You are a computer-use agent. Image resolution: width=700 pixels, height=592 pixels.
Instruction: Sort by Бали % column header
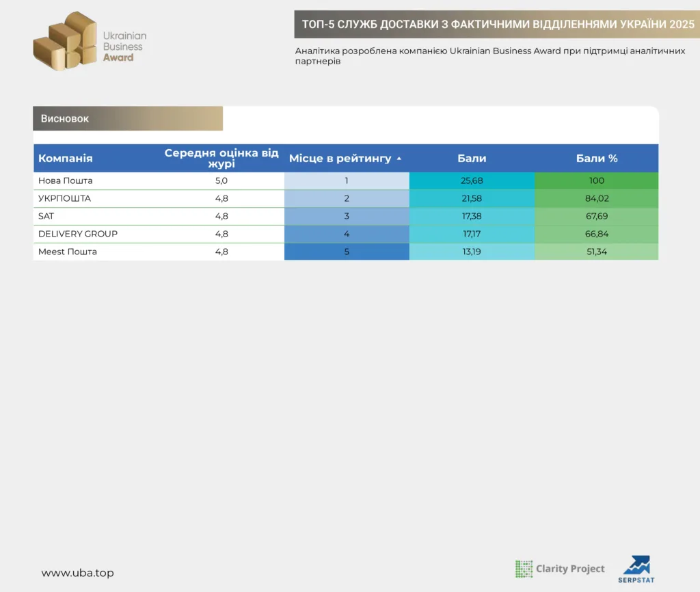(597, 158)
